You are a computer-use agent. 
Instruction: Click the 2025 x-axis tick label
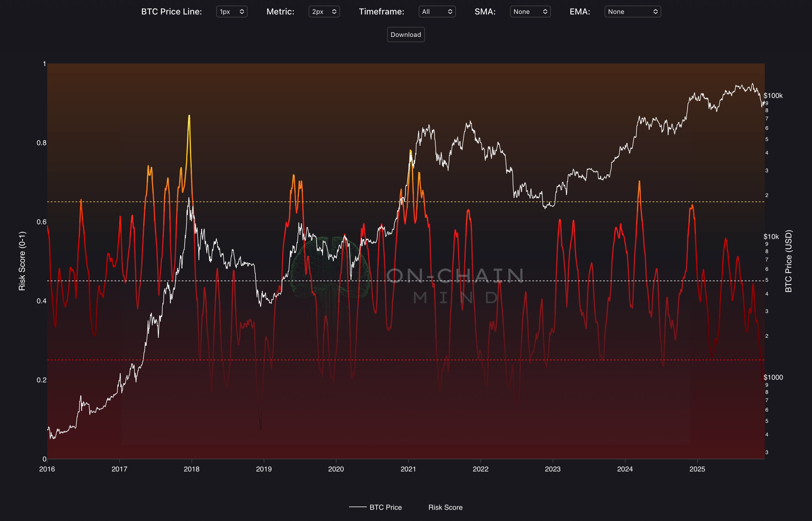(697, 469)
